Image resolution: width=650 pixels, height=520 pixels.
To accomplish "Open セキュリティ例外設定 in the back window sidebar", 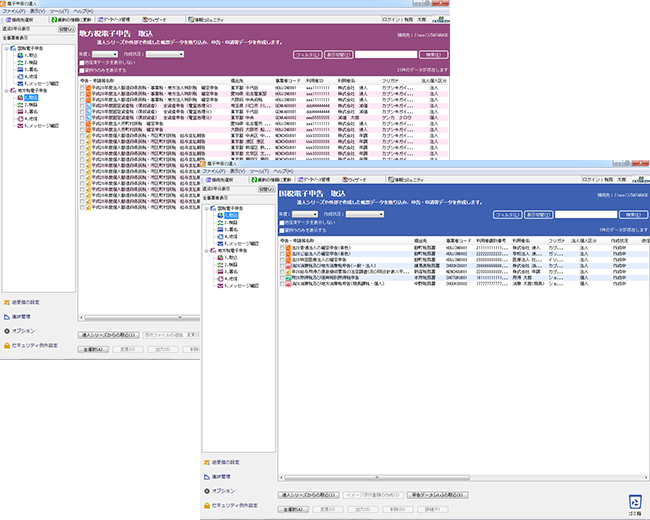I will [x=31, y=345].
